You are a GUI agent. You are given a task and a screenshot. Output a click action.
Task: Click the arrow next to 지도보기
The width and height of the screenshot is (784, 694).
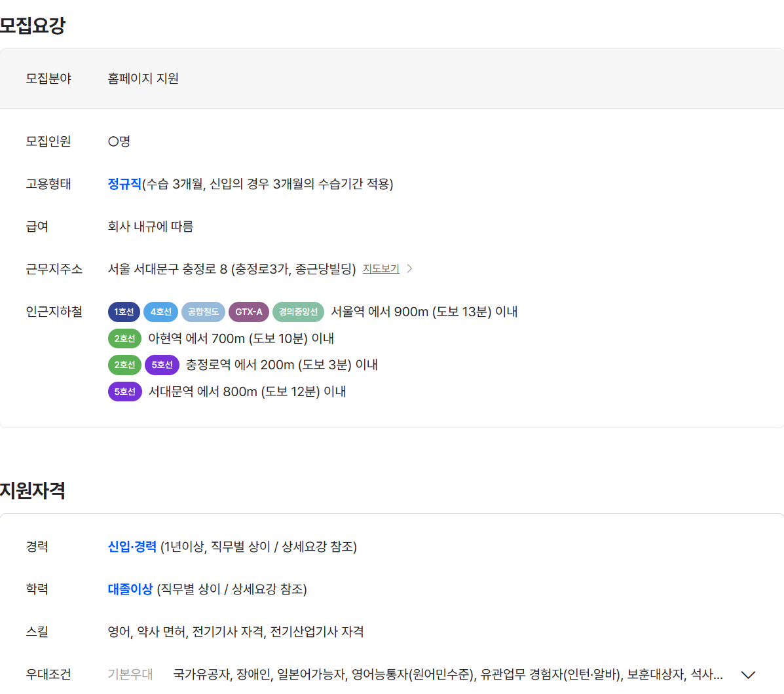[409, 269]
